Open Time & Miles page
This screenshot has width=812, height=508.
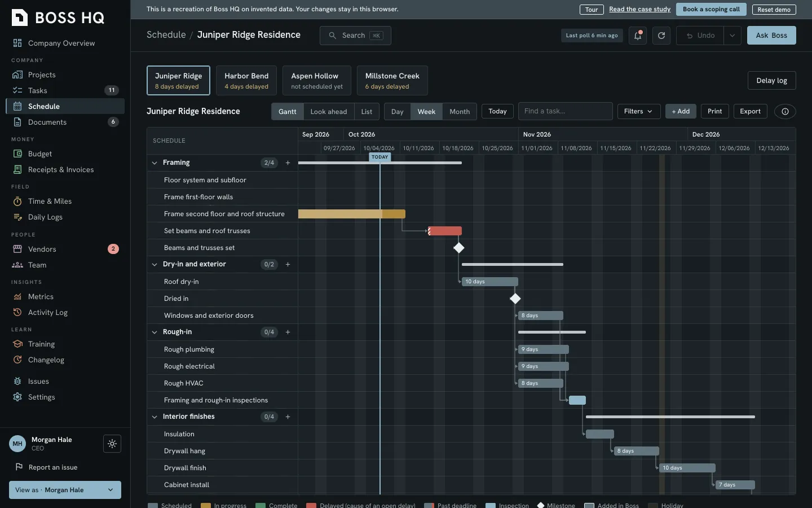pyautogui.click(x=65, y=202)
